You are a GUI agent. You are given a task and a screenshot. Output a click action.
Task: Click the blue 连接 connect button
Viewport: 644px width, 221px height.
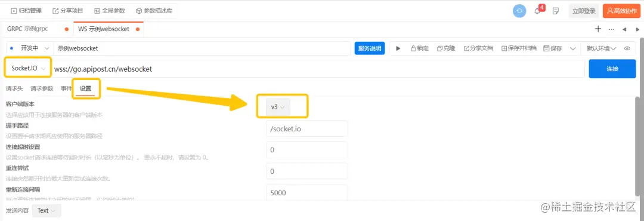612,68
